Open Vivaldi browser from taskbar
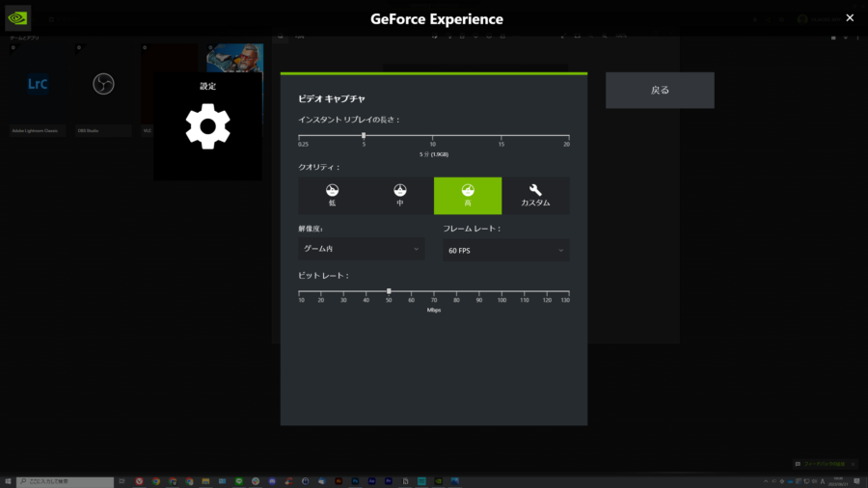Screen dimensions: 868x488 pos(139,481)
